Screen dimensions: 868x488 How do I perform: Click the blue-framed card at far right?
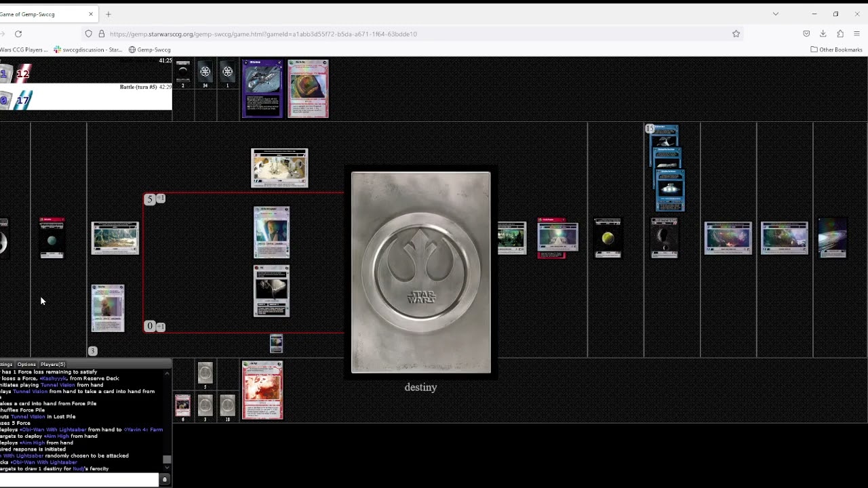tap(832, 238)
